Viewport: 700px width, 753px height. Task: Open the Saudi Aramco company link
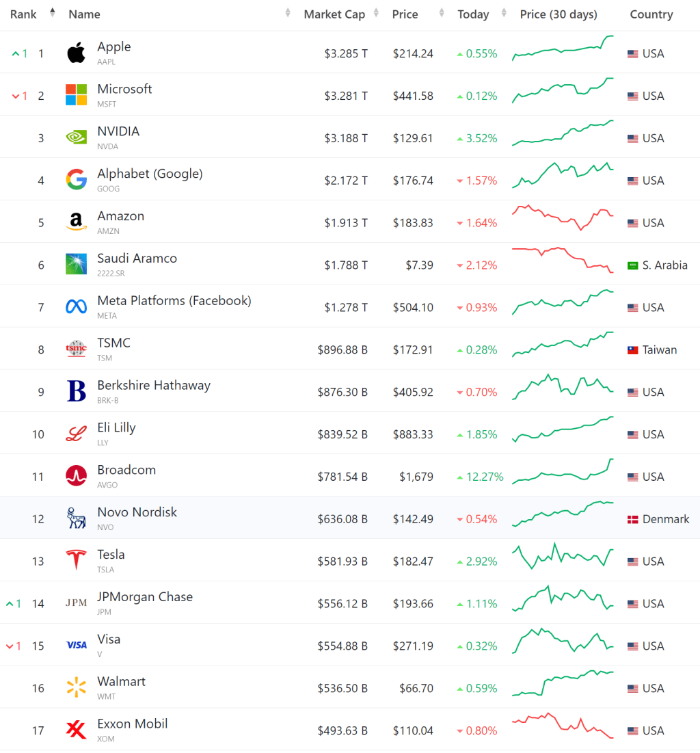click(137, 259)
